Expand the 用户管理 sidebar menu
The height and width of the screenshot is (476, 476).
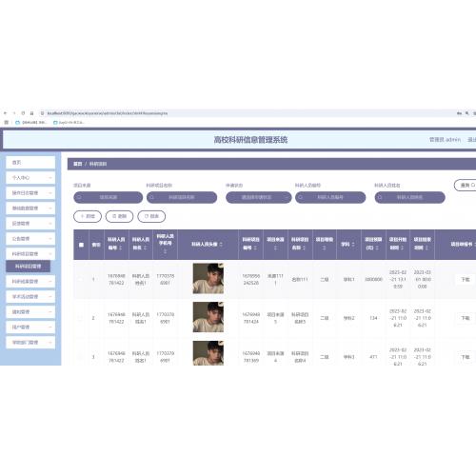click(30, 327)
